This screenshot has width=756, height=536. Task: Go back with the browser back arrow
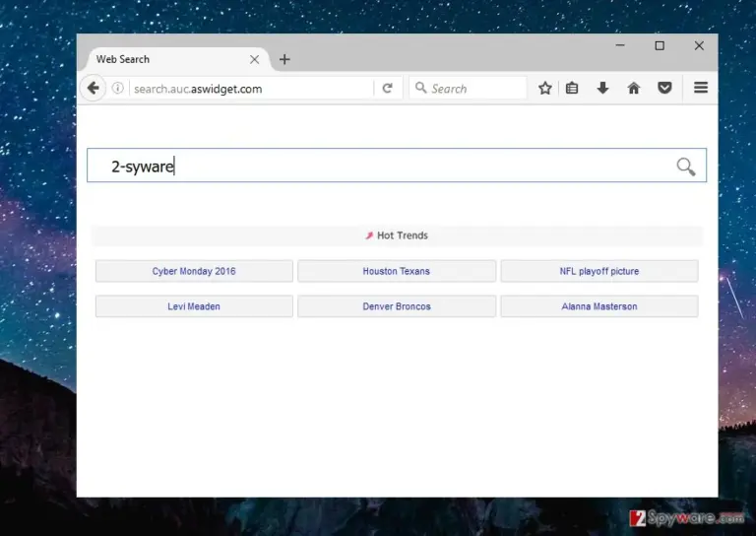(x=94, y=89)
